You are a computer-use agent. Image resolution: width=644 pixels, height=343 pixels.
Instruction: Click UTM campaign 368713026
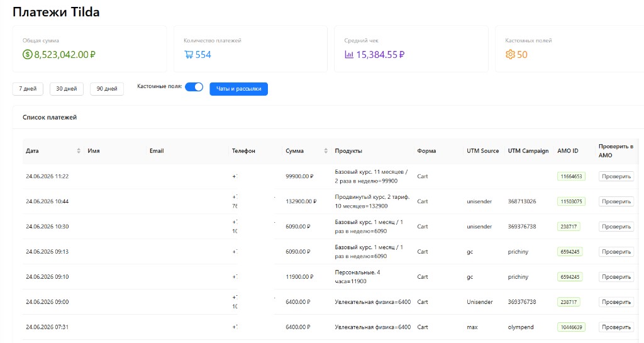pyautogui.click(x=521, y=201)
